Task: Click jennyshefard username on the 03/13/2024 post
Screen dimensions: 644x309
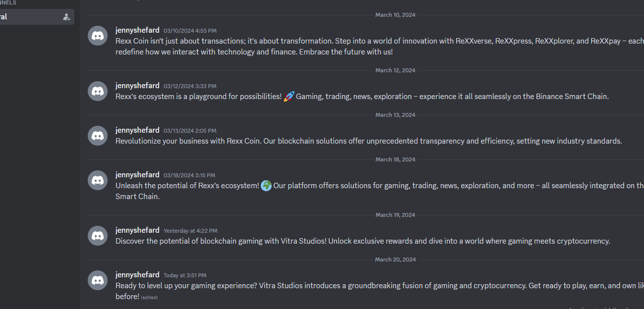Action: (x=137, y=130)
